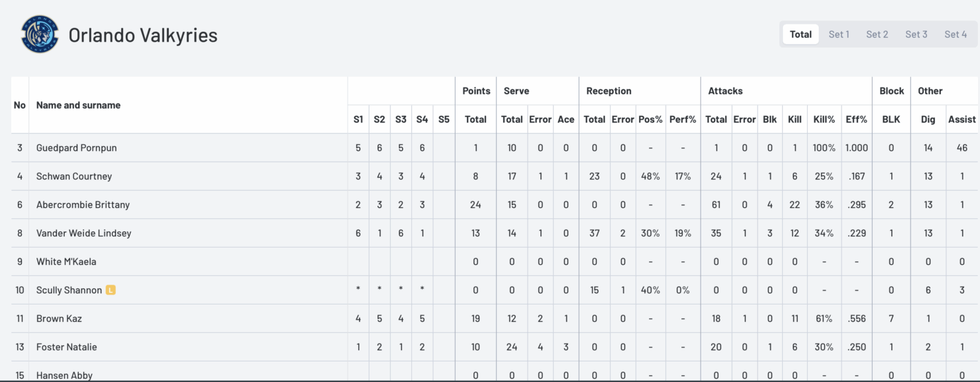This screenshot has width=980, height=382.
Task: Click the Name and surname header
Action: coord(78,105)
